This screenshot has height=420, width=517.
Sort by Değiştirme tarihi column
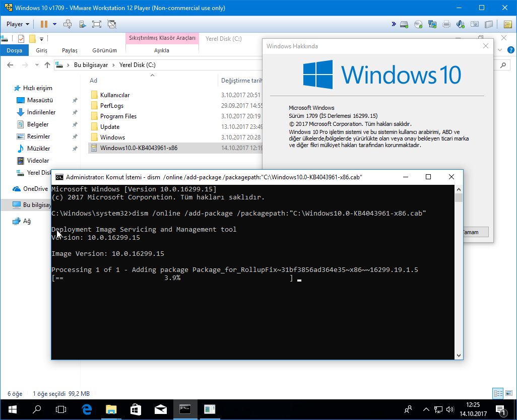coord(241,81)
